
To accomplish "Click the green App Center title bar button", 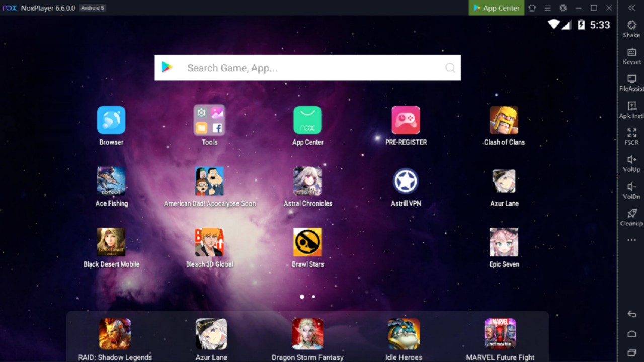I will click(497, 8).
